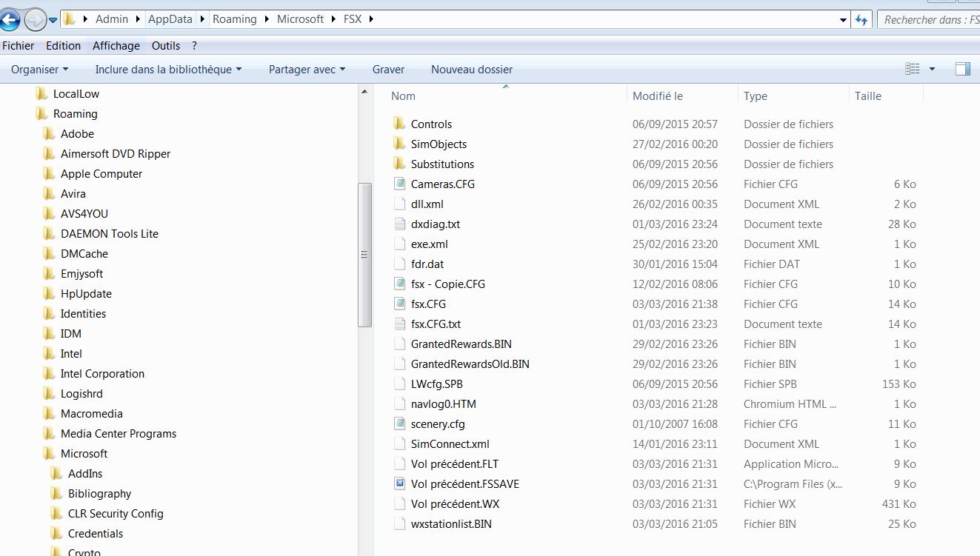Select the SimConnect.xml file icon

[x=399, y=443]
